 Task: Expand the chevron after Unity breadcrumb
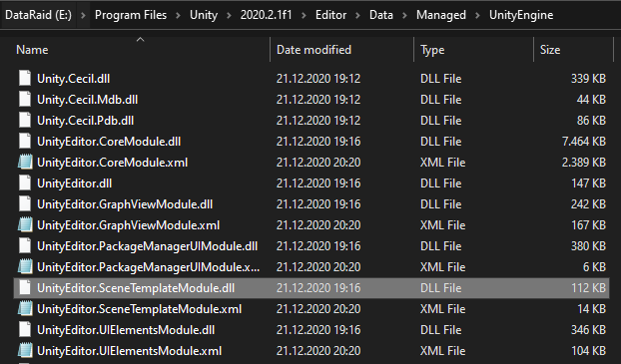click(229, 15)
